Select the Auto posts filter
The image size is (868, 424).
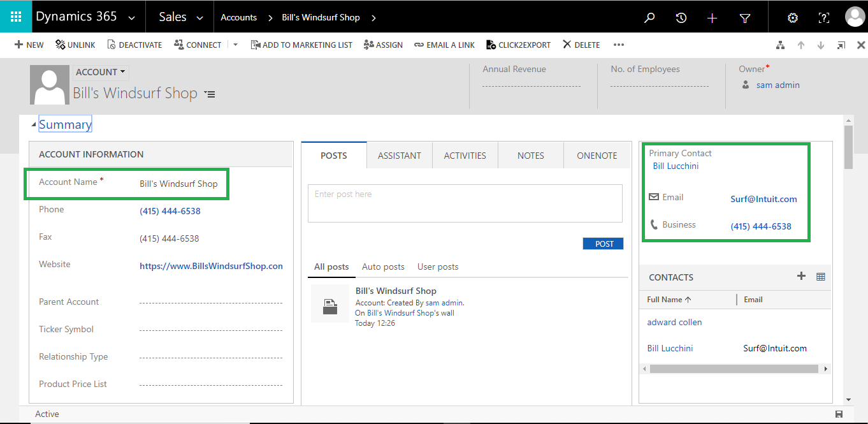tap(383, 267)
